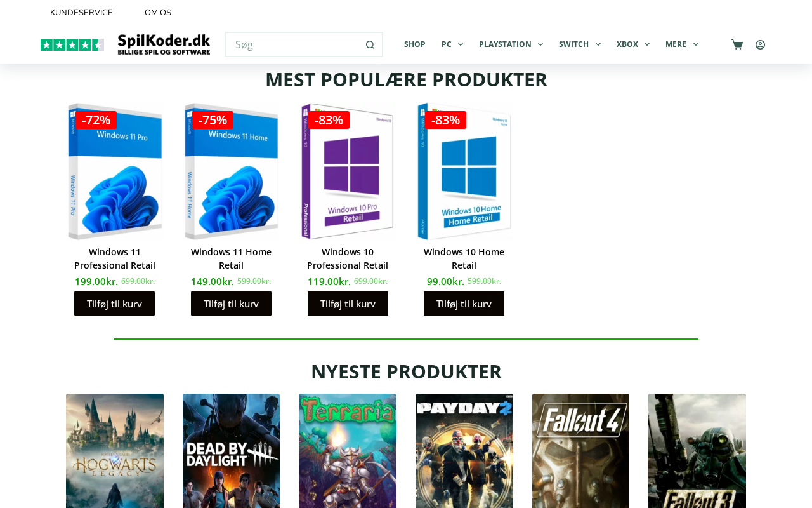Add Windows 11 Professional Retail to cart

[115, 304]
